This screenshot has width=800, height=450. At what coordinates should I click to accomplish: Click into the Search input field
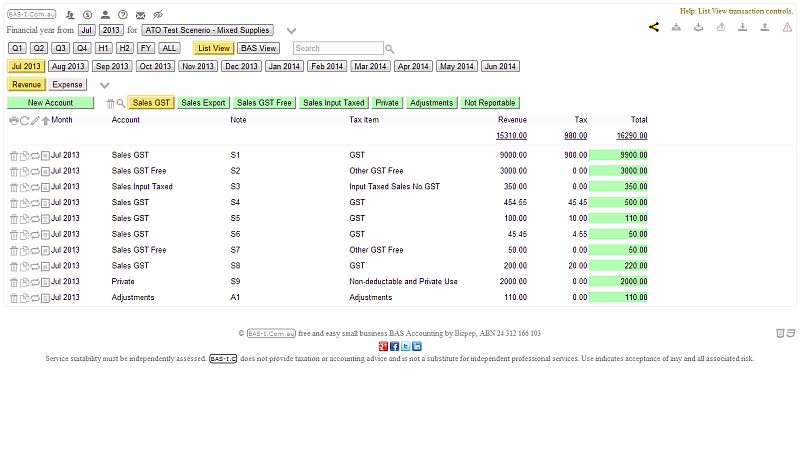tap(338, 48)
